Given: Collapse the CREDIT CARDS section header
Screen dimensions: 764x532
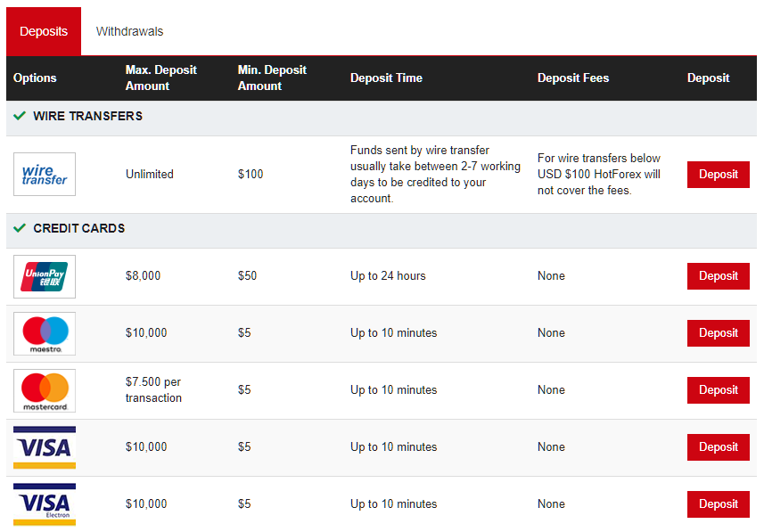Looking at the screenshot, I should pos(382,231).
